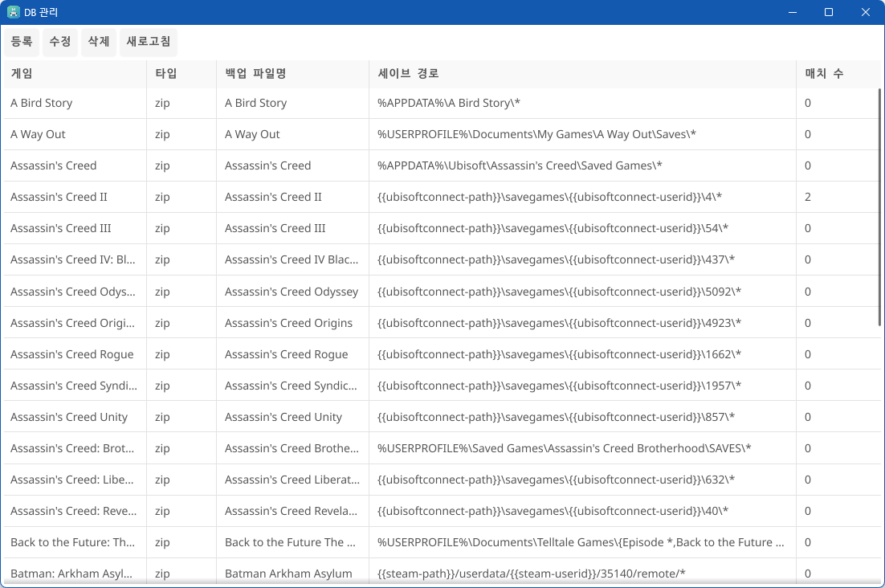Click the save path ending in \857\*
The width and height of the screenshot is (885, 588).
click(x=556, y=417)
